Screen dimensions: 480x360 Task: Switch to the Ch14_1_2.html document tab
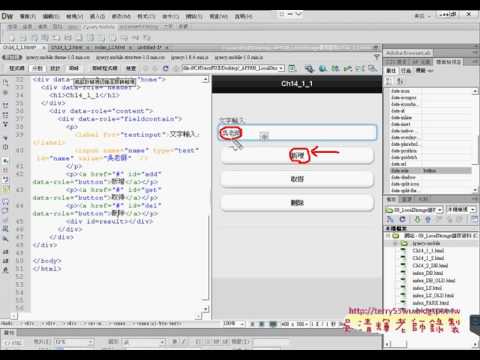coord(68,48)
